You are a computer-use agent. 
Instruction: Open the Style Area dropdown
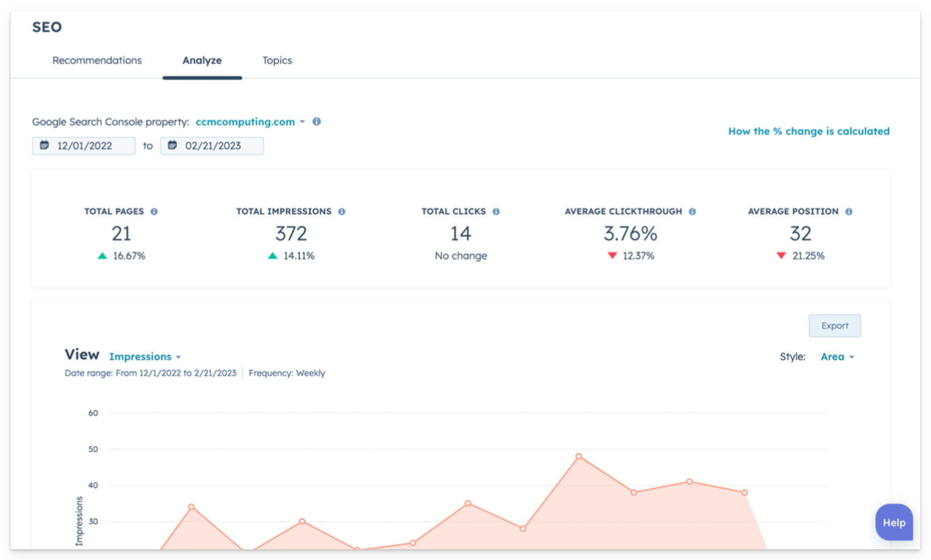point(837,356)
